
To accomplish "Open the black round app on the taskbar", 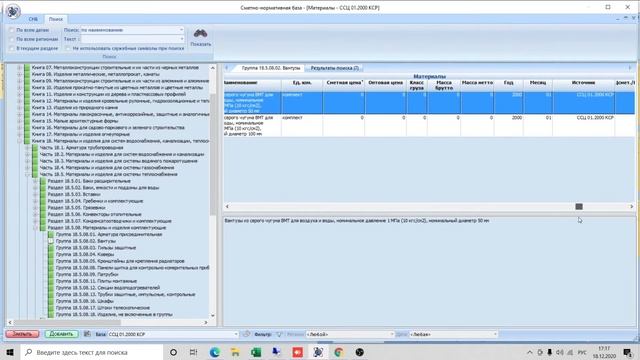I will coord(360,352).
